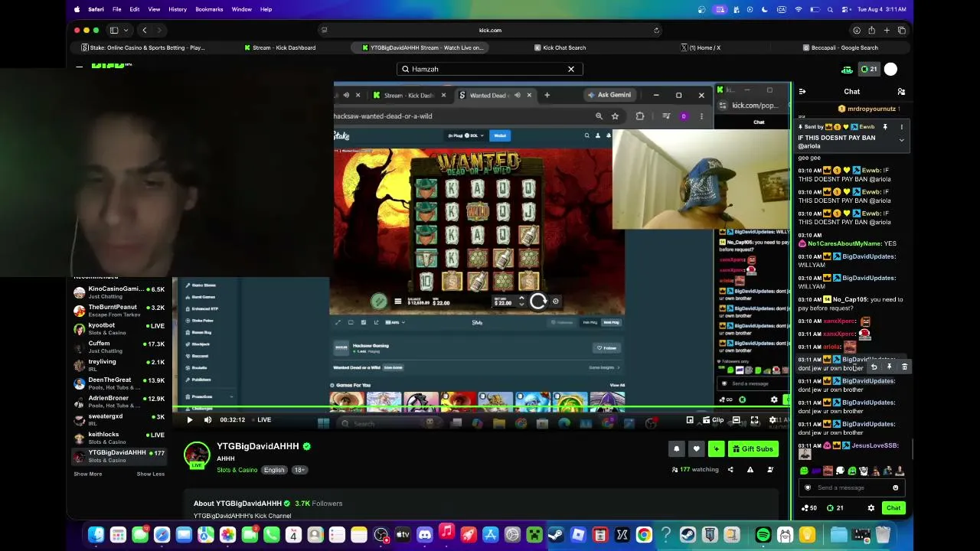
Task: Open channel points showing 50
Action: [808, 507]
